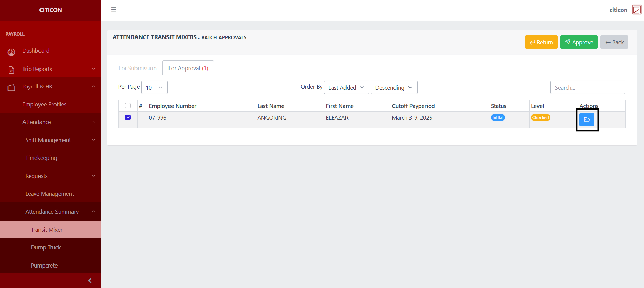The height and width of the screenshot is (288, 644).
Task: Collapse sidebar using the bottom arrow
Action: [90, 281]
